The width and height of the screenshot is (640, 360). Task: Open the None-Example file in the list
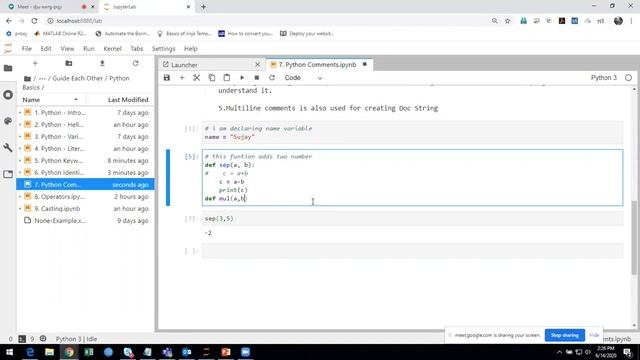click(85, 220)
